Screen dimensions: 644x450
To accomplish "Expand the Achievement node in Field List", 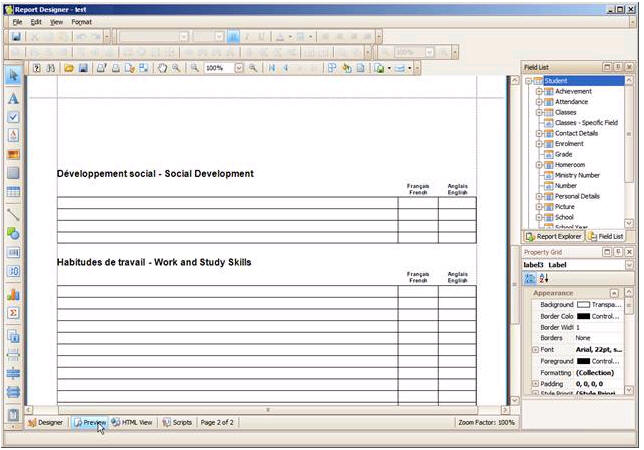I will click(538, 91).
